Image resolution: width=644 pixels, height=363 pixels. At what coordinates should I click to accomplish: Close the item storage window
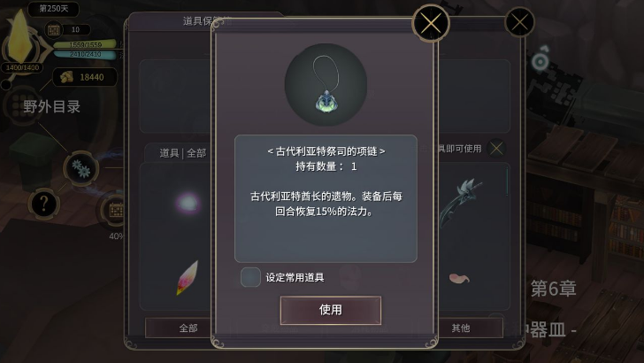(x=519, y=22)
